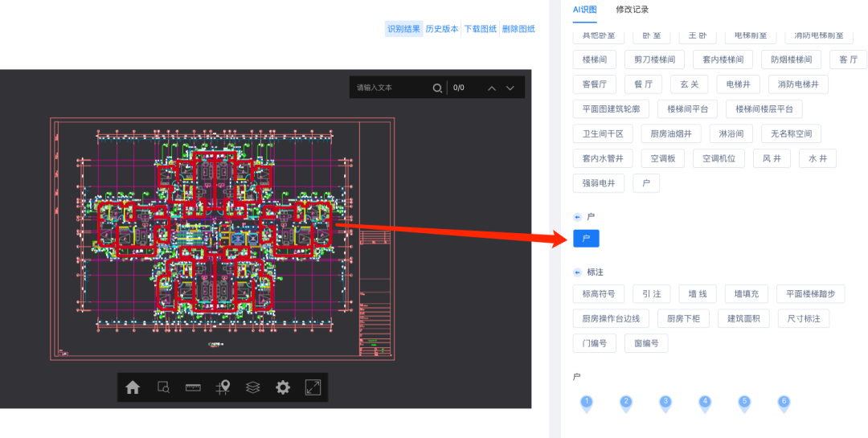Select the 空调板 tag

click(662, 158)
